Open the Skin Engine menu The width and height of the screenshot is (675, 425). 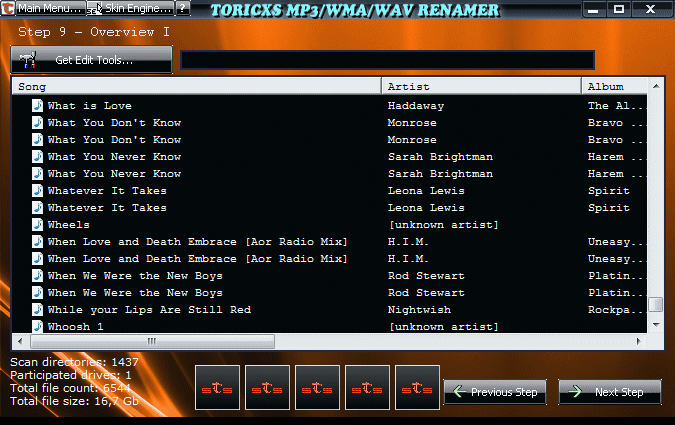pos(130,8)
